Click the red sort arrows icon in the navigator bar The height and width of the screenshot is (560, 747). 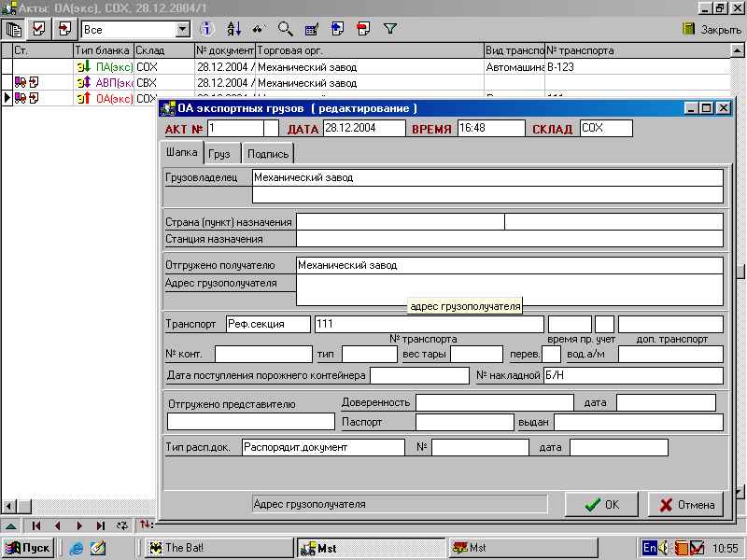(x=146, y=525)
